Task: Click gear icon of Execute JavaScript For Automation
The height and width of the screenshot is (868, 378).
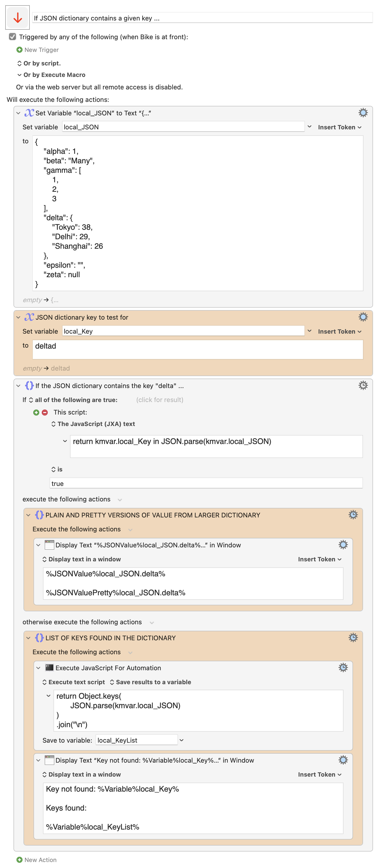Action: (x=343, y=667)
